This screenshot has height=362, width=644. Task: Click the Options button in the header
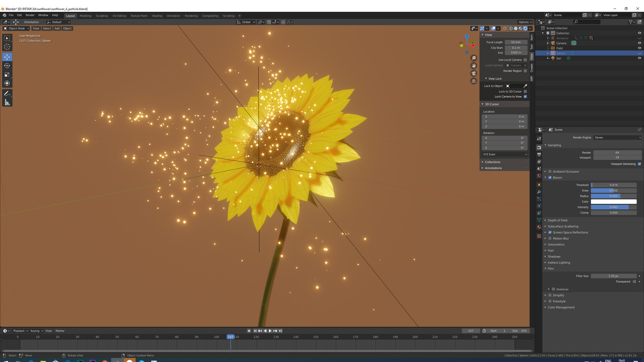pos(524,22)
